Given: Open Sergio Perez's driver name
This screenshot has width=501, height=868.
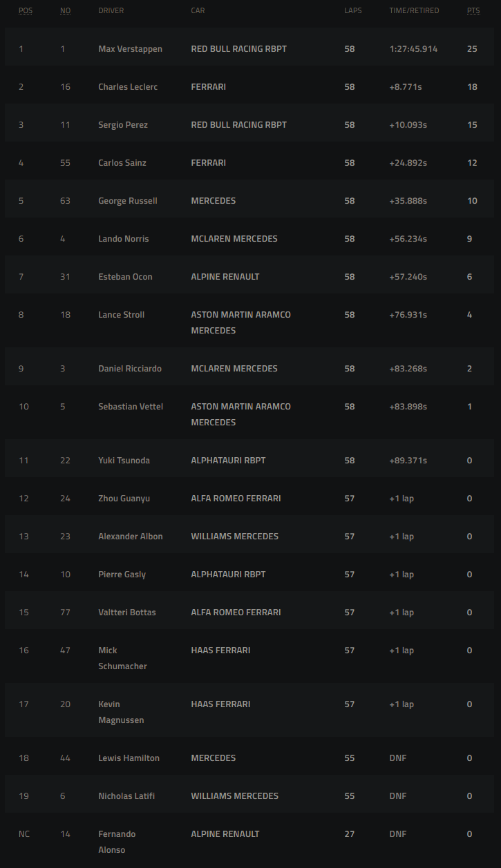Looking at the screenshot, I should click(x=123, y=125).
